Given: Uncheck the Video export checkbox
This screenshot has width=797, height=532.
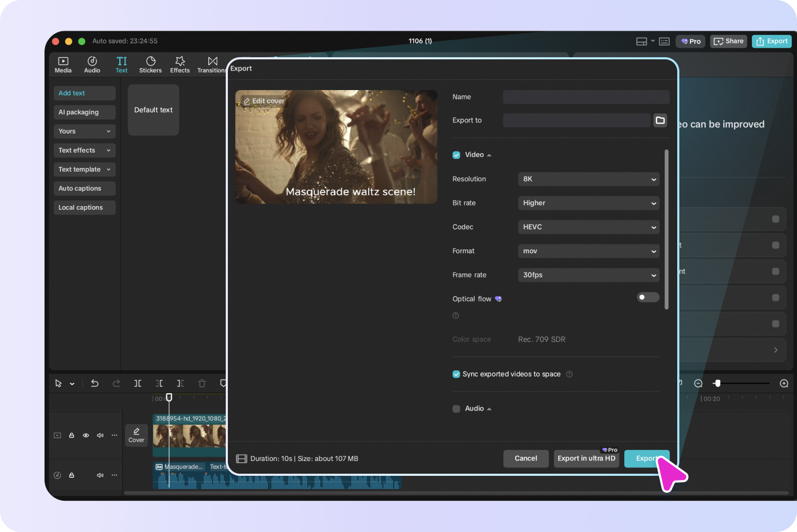Looking at the screenshot, I should [x=456, y=155].
